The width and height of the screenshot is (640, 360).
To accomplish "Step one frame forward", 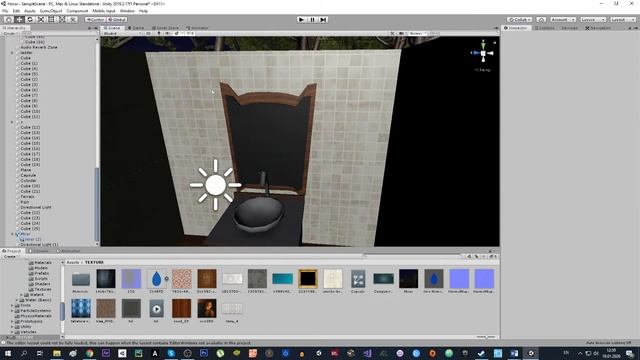I will (323, 19).
